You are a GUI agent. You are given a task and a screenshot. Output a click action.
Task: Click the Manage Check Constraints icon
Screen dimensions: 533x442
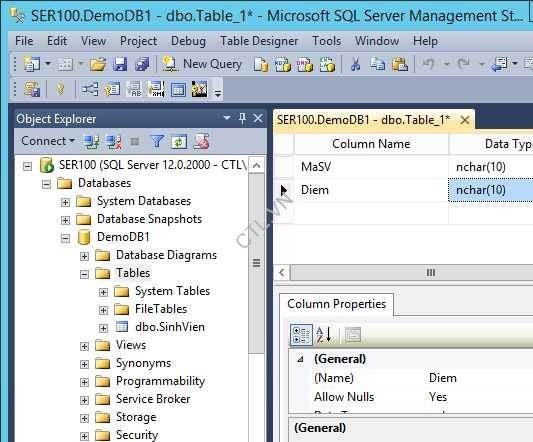coord(178,90)
